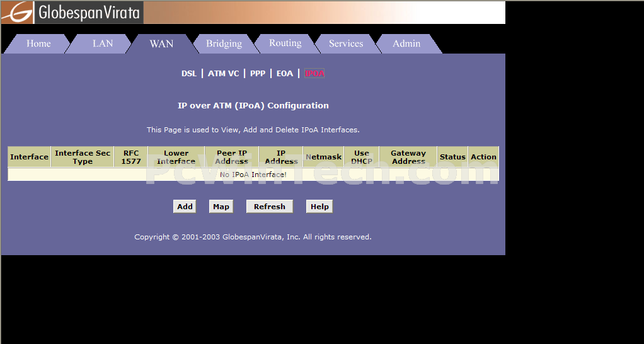
Task: Open the Home tab
Action: coord(38,43)
